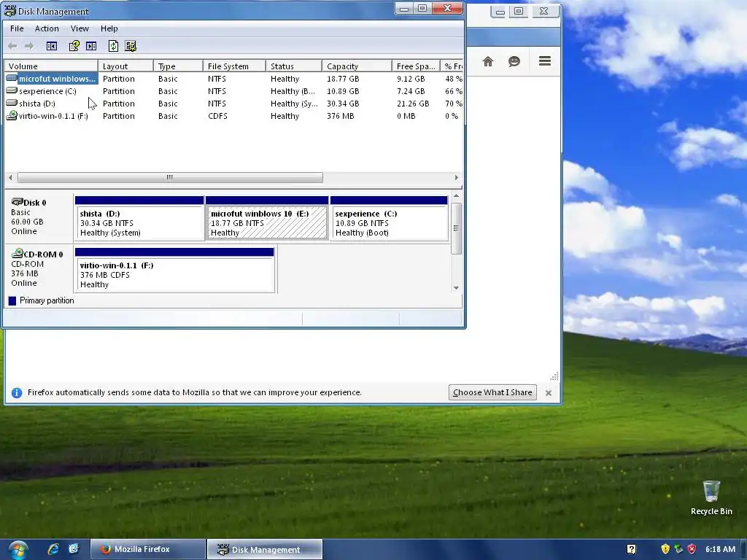Click second quick launch icon beside Internet Explorer
The width and height of the screenshot is (747, 560).
[x=74, y=549]
